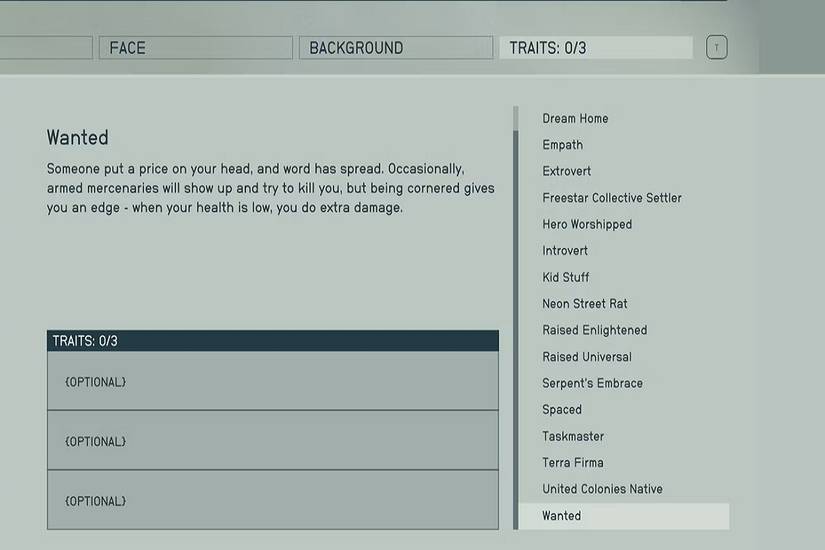Viewport: 825px width, 550px height.
Task: Pick the Introvert trait
Action: [x=565, y=251]
